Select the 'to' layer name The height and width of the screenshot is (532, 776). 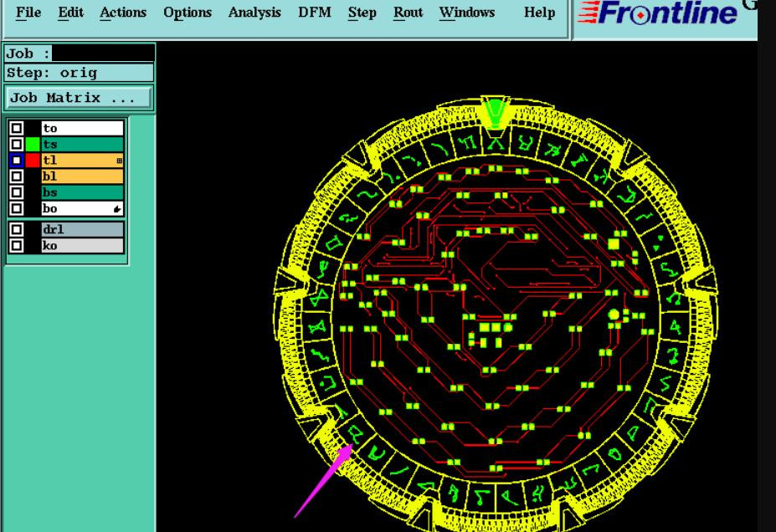(82, 129)
